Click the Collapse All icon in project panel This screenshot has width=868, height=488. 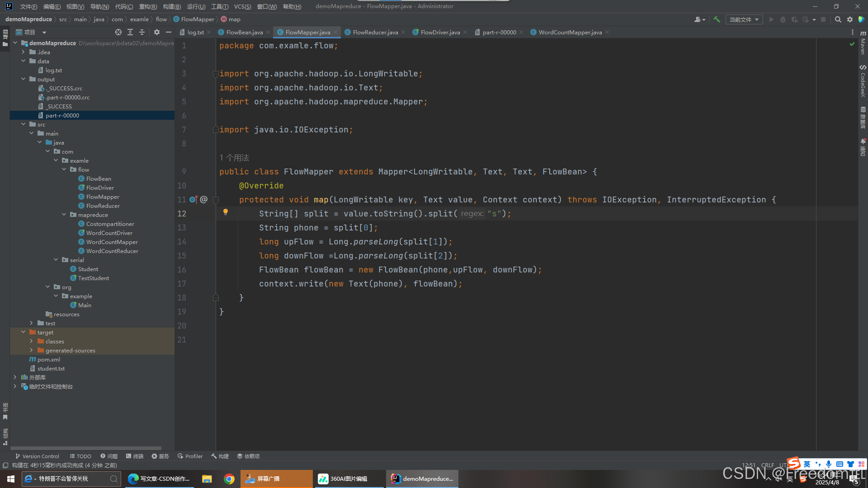click(x=142, y=32)
